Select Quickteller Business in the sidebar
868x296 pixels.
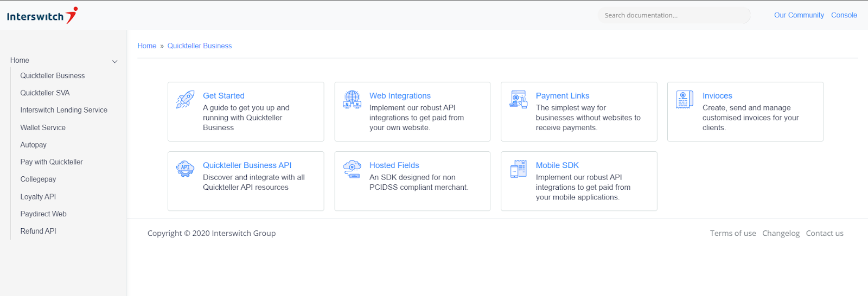pyautogui.click(x=53, y=75)
